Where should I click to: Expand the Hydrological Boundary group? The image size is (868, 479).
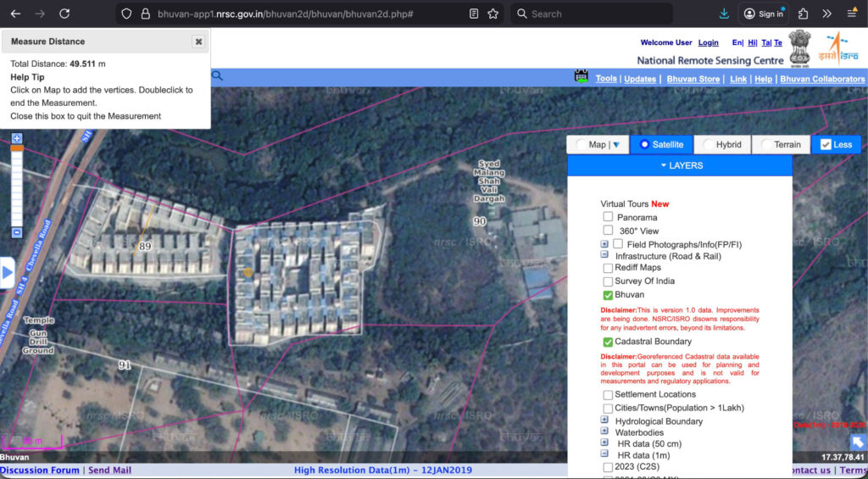click(x=604, y=420)
